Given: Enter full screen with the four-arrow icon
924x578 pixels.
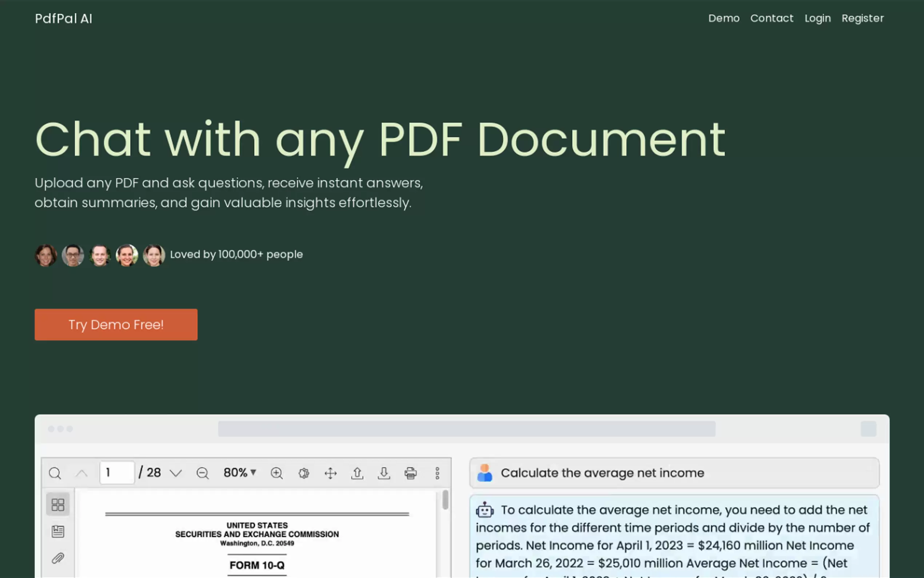Looking at the screenshot, I should tap(330, 473).
